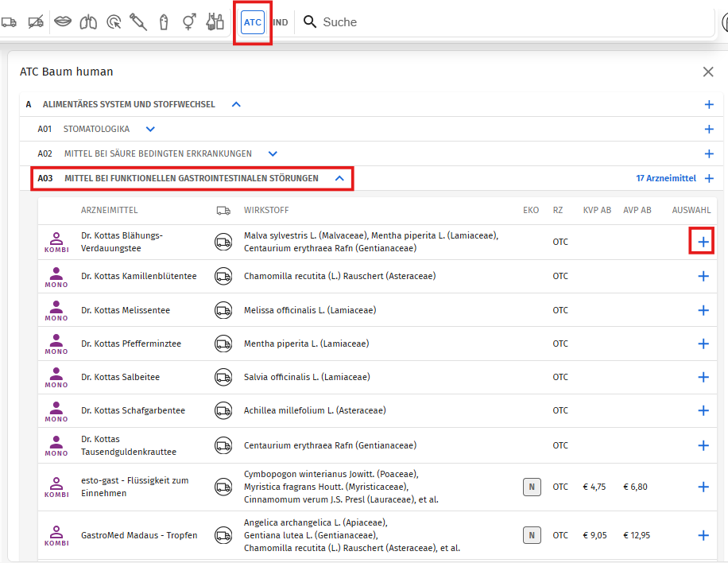The image size is (728, 563).
Task: Add A01 Stomatologika with plus icon
Action: coord(709,129)
